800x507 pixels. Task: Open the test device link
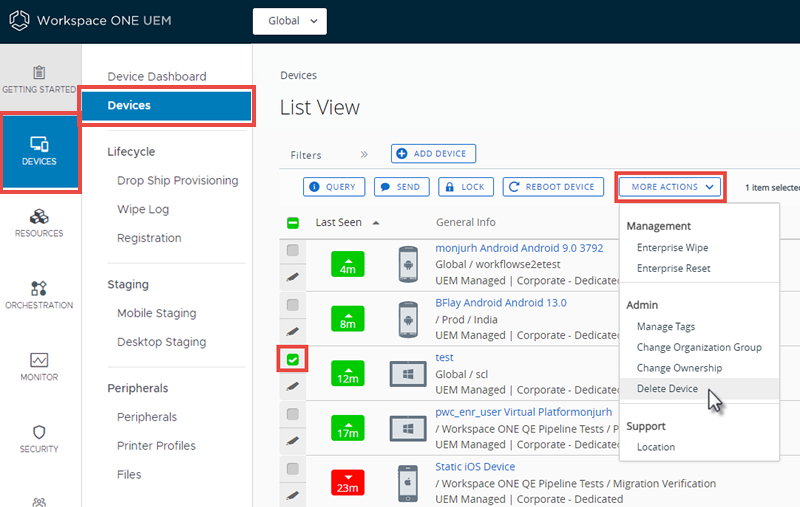tap(444, 358)
